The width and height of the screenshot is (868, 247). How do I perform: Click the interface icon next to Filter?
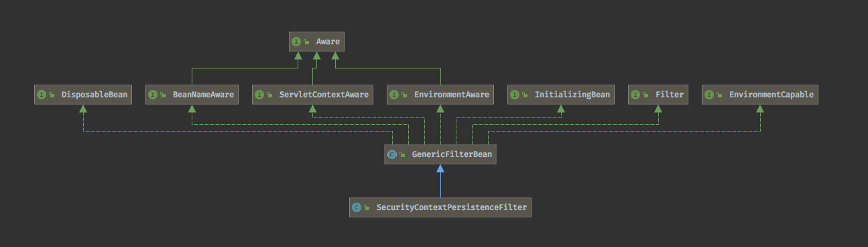[635, 95]
